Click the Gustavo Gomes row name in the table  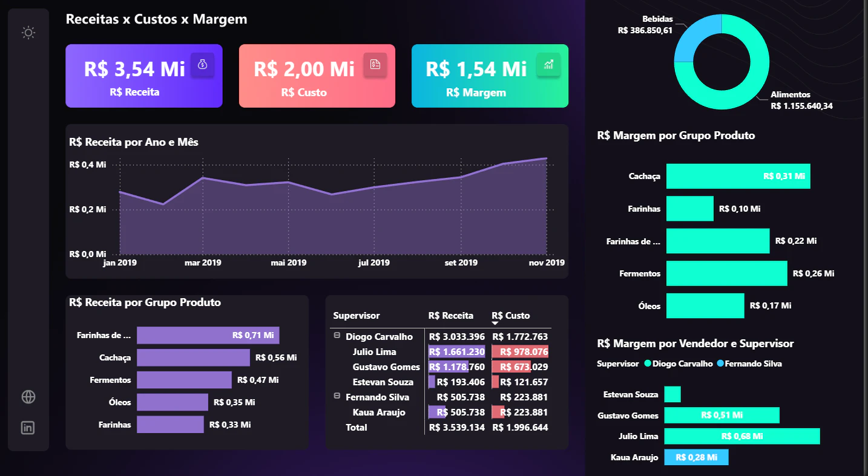(x=386, y=367)
